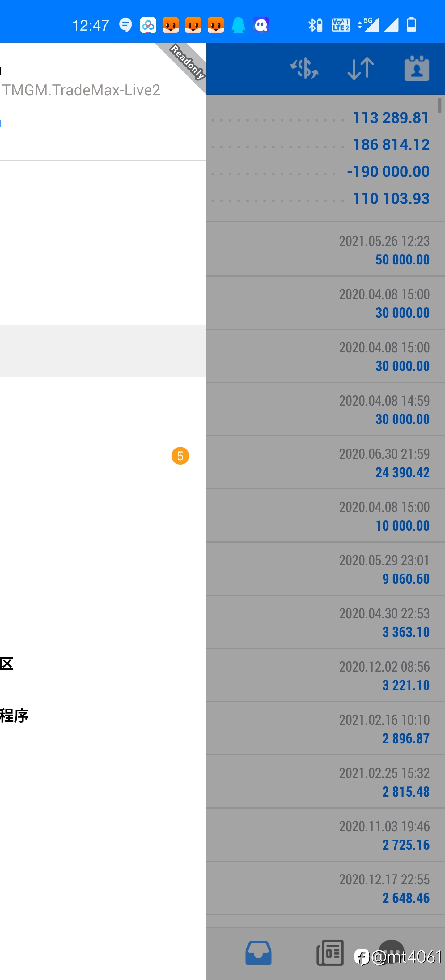This screenshot has height=980, width=445.
Task: Select the 2020.05.29 23:01 record 9 060.60
Action: tap(326, 569)
